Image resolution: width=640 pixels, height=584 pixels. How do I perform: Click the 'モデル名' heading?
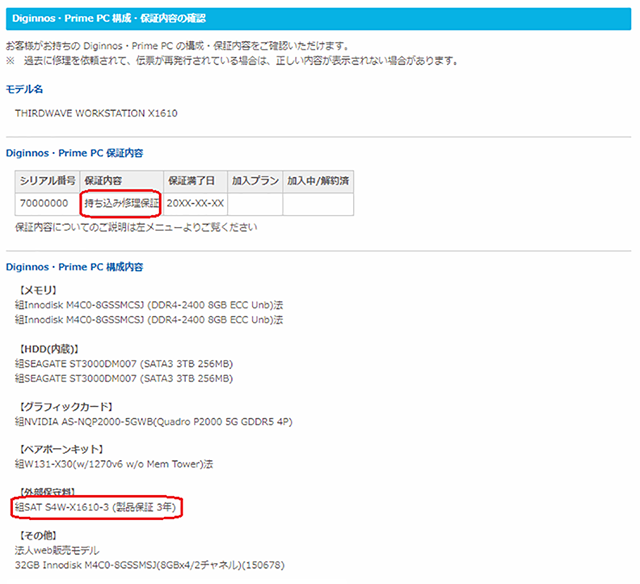[24, 89]
